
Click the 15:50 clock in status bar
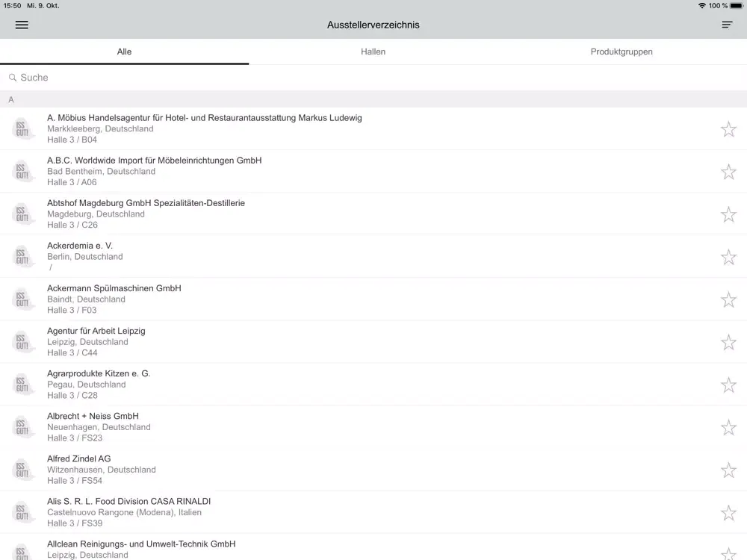[12, 6]
